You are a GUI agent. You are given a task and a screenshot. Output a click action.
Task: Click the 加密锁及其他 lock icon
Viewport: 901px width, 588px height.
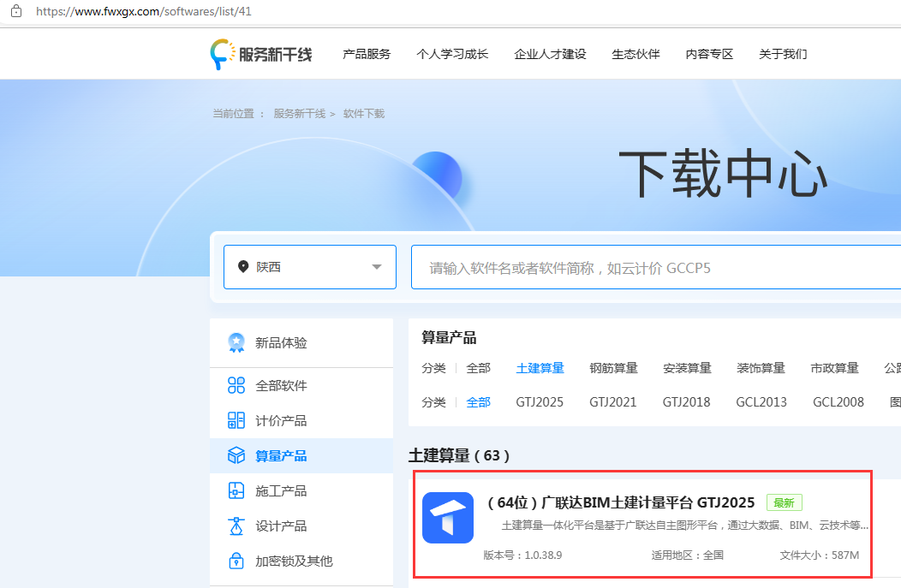pos(236,561)
